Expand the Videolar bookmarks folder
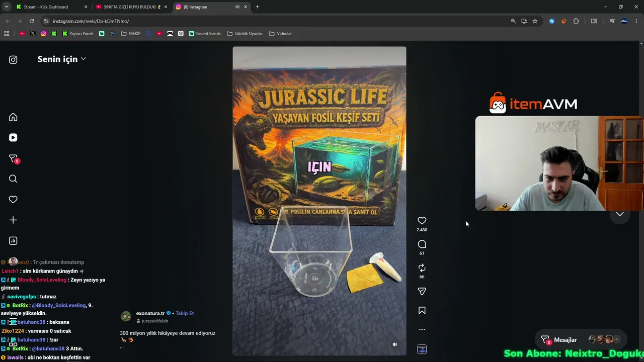This screenshot has width=644, height=362. pyautogui.click(x=280, y=34)
